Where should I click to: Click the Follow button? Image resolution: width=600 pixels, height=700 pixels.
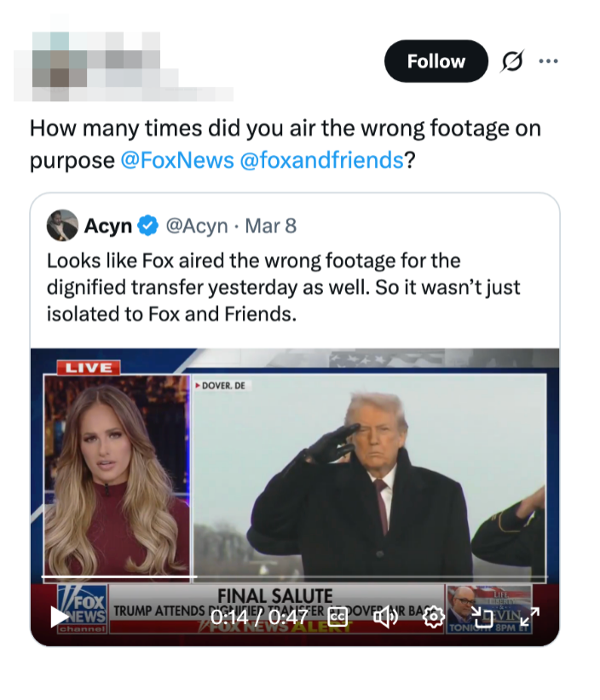pos(436,61)
